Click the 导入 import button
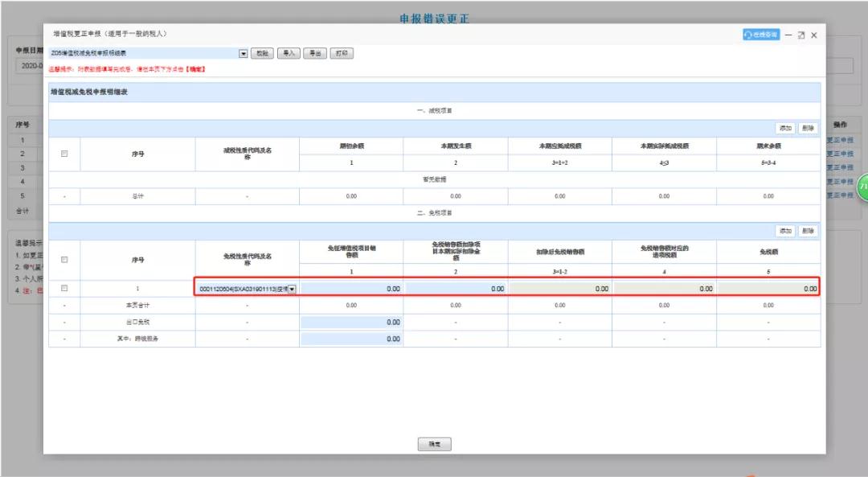The image size is (868, 477). (x=289, y=53)
